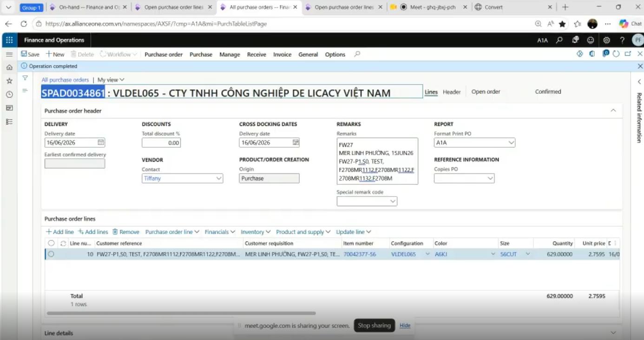
Task: Click the Total discount % field
Action: [161, 143]
